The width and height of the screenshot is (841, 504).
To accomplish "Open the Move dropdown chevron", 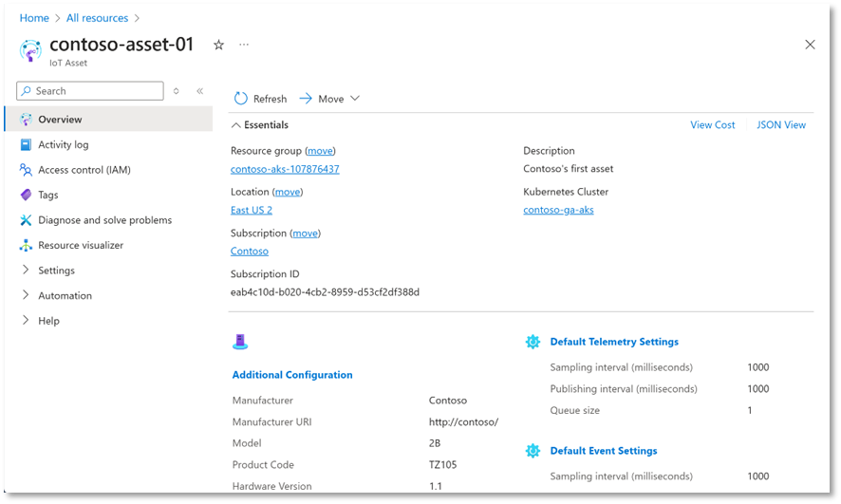I will pos(354,99).
